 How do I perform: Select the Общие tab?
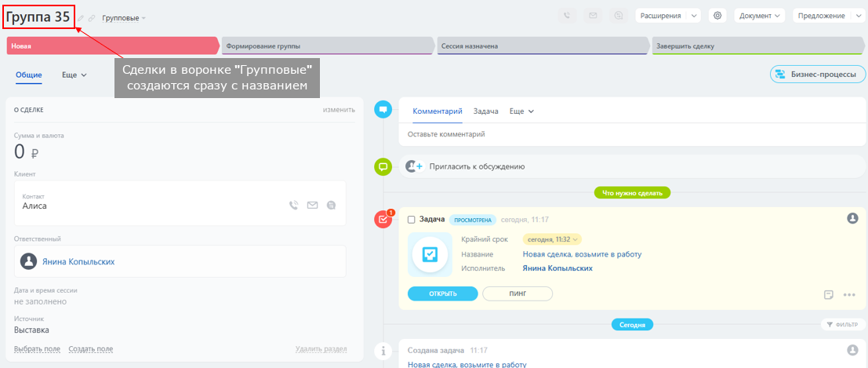pos(29,75)
